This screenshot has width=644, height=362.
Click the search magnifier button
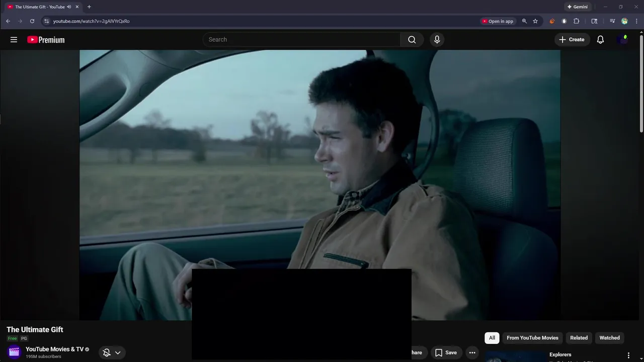pyautogui.click(x=412, y=40)
